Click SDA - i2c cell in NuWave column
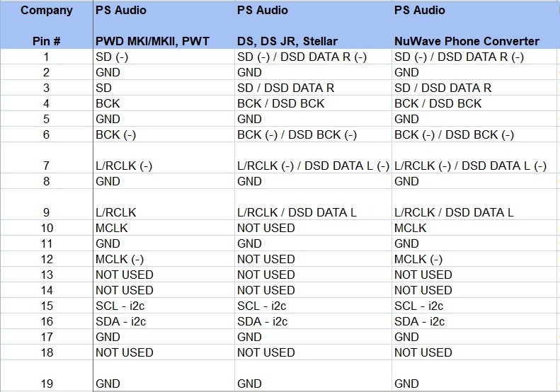Viewport: 560px width, 392px height. pyautogui.click(x=474, y=321)
